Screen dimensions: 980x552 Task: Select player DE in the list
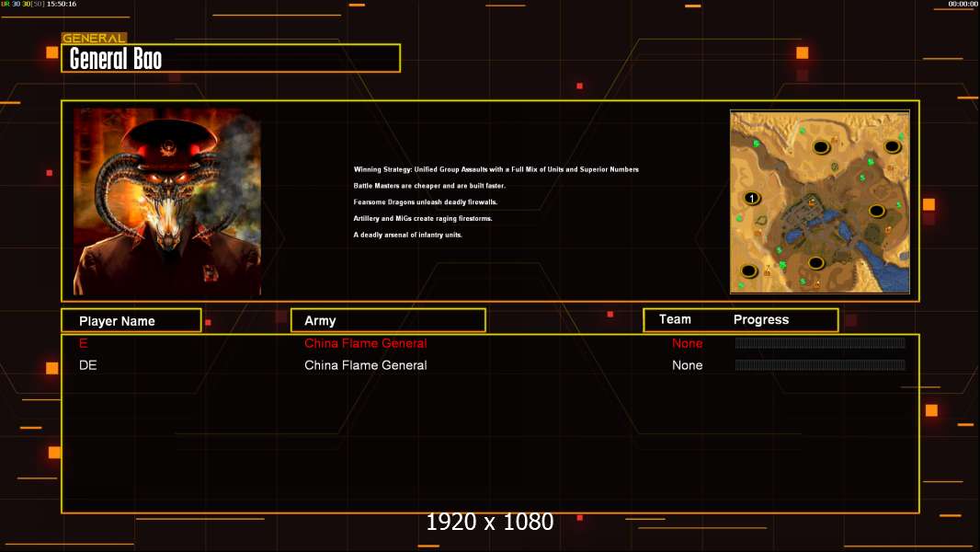pyautogui.click(x=87, y=365)
